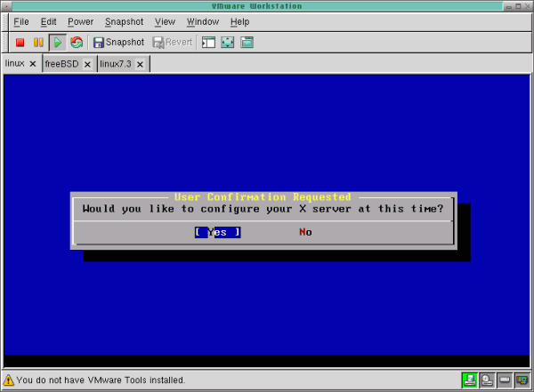Close the VMware Workstation window
Image resolution: width=534 pixels, height=392 pixels.
[x=527, y=6]
